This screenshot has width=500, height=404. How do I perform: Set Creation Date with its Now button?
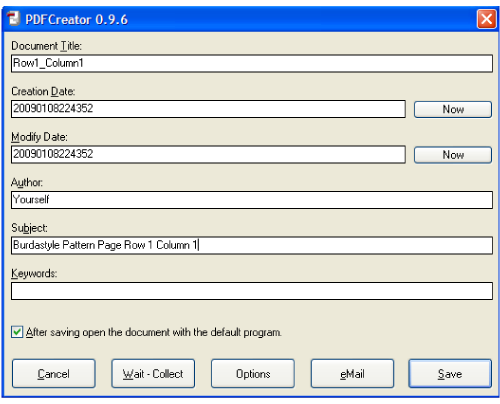453,109
